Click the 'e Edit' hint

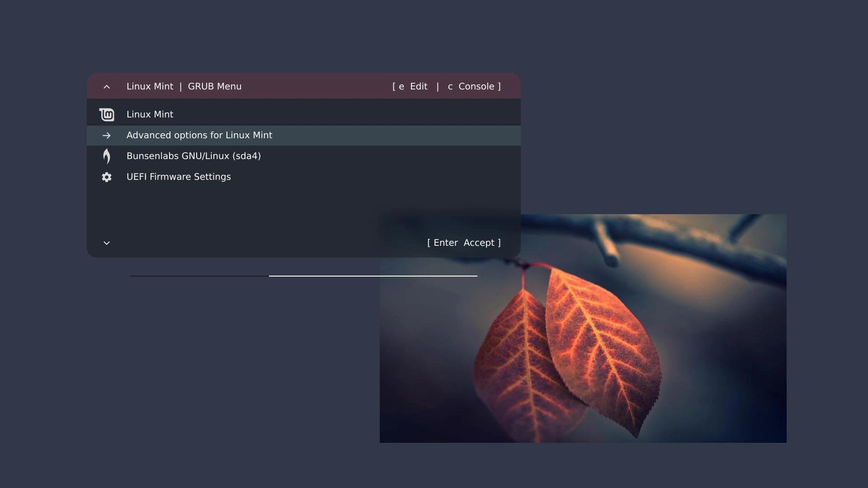coord(413,86)
